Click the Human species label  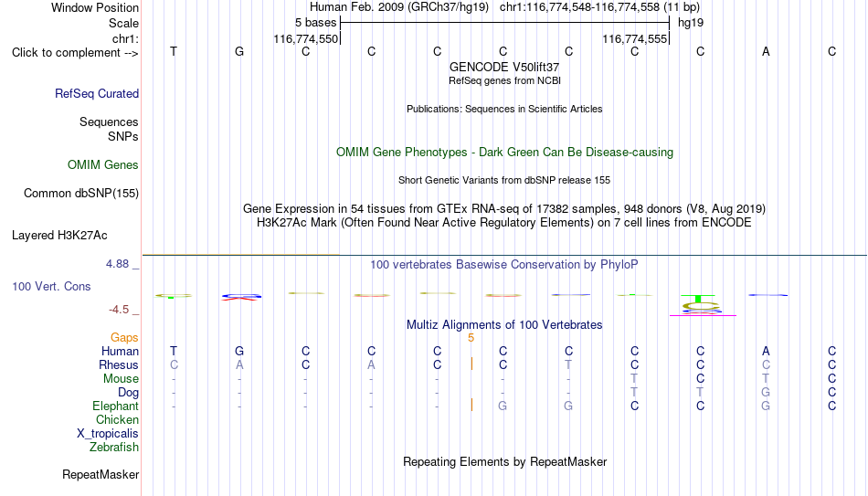(120, 351)
